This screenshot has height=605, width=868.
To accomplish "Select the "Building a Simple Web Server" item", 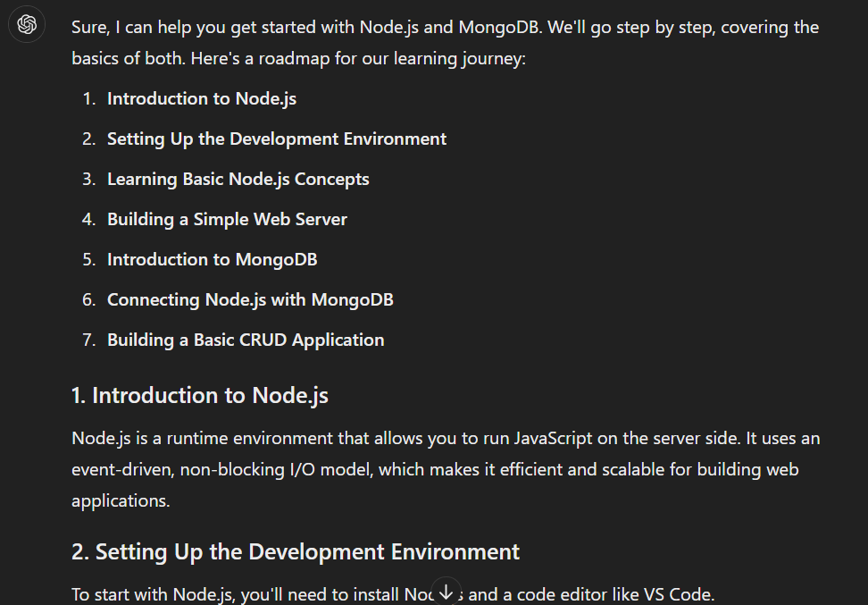I will pyautogui.click(x=227, y=220).
